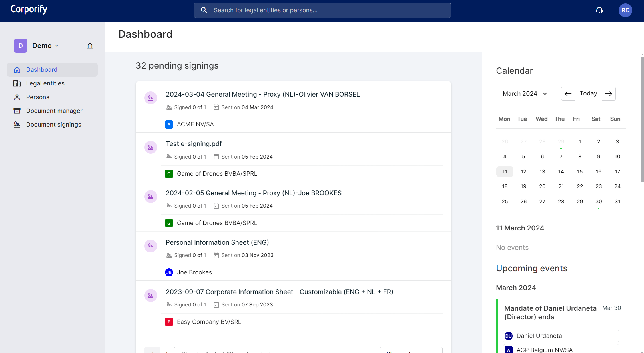The width and height of the screenshot is (644, 353).
Task: Select March 11 on the calendar
Action: (505, 171)
